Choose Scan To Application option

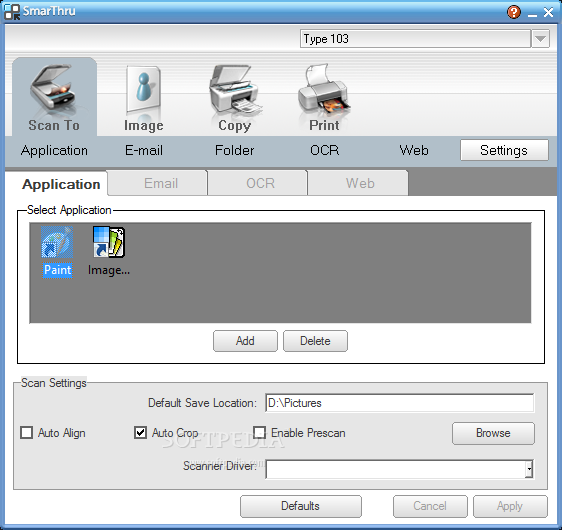click(54, 150)
